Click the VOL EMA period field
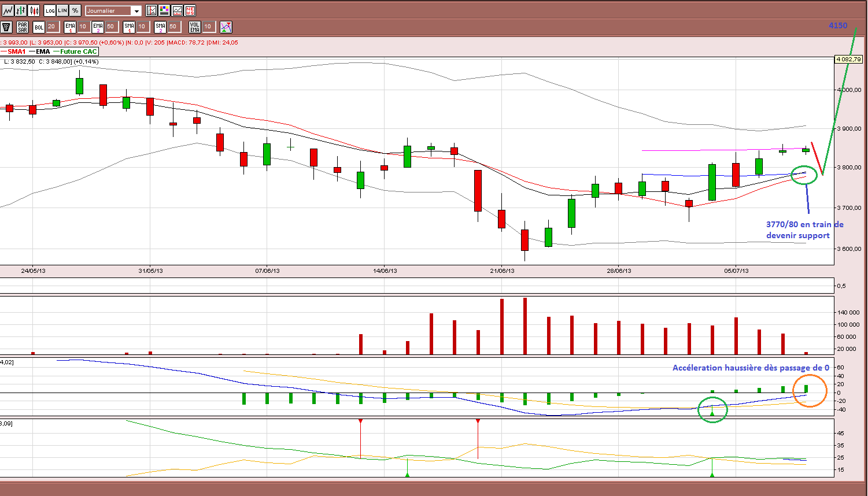The width and height of the screenshot is (868, 496). (x=208, y=27)
